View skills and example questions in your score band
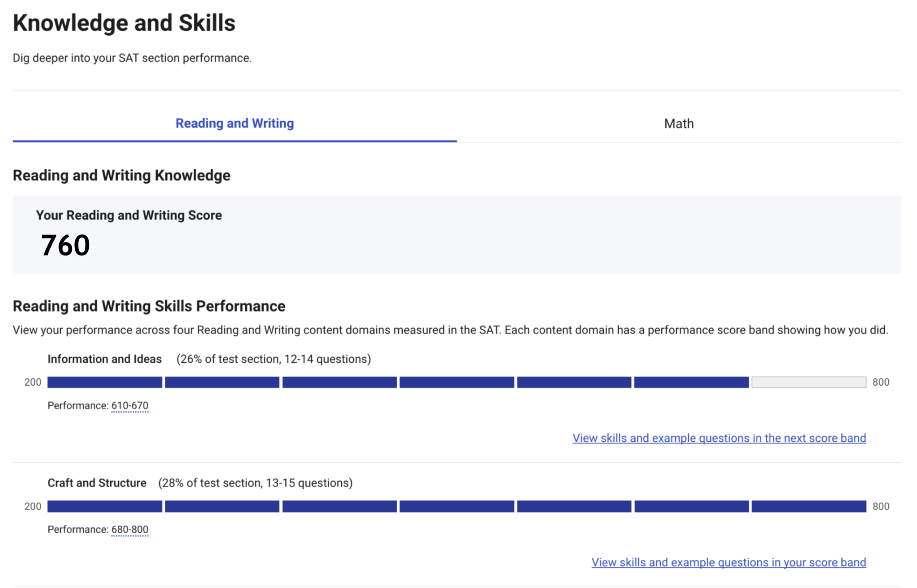 [x=728, y=562]
